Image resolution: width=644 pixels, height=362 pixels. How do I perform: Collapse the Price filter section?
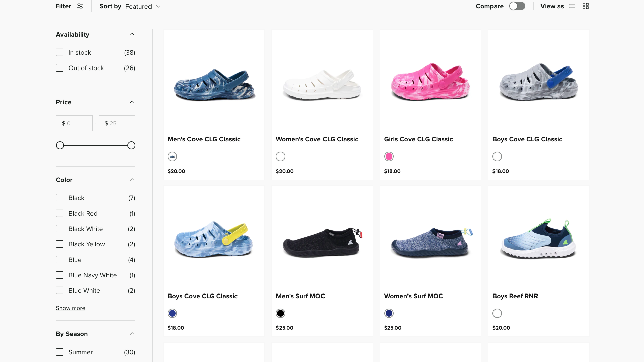pyautogui.click(x=132, y=102)
